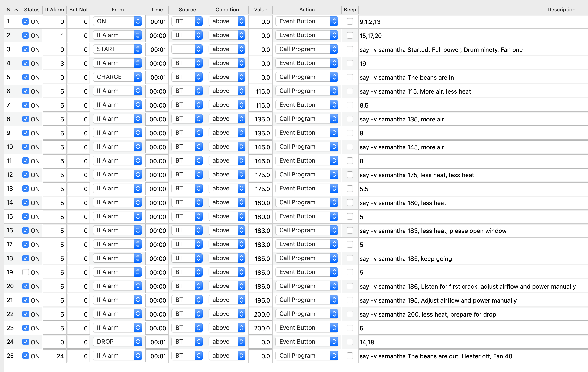Image resolution: width=588 pixels, height=372 pixels.
Task: Select row number 16 in Nr column
Action: coord(10,231)
